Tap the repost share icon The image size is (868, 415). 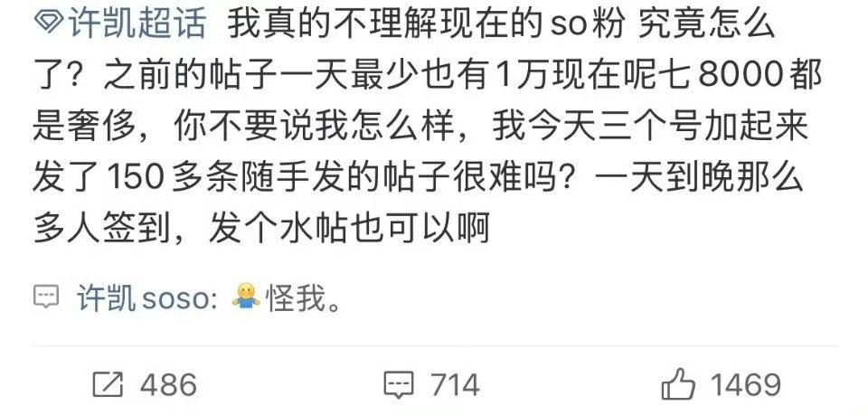click(x=108, y=384)
